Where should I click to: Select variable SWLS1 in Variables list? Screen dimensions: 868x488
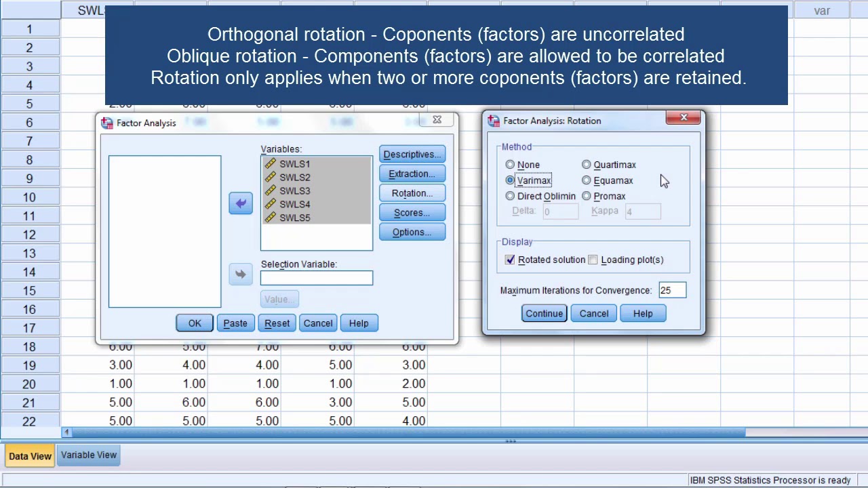(x=317, y=164)
